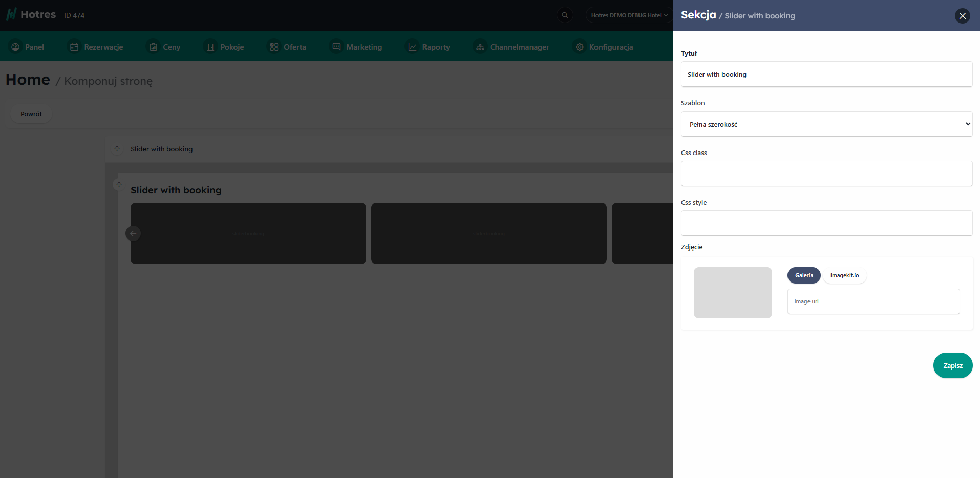Click the Powrót back button
The width and height of the screenshot is (980, 478).
31,114
